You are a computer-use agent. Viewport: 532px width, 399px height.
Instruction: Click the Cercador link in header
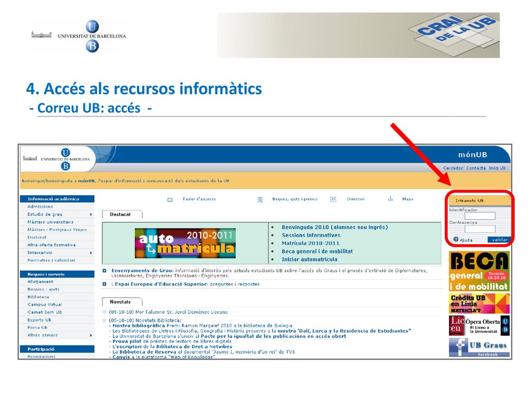click(453, 168)
